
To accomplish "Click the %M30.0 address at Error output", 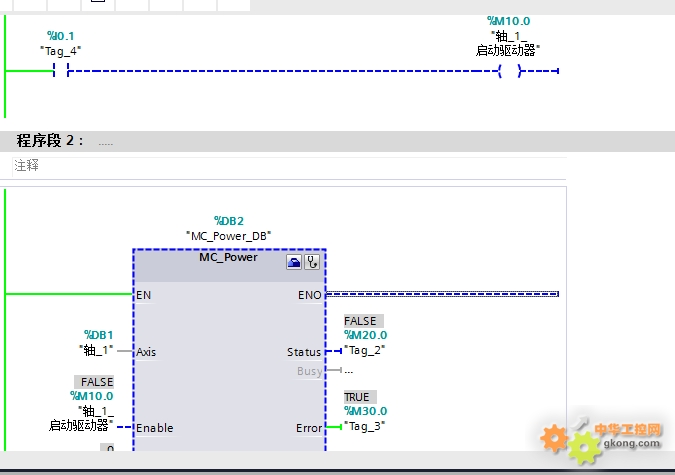I will [x=365, y=411].
